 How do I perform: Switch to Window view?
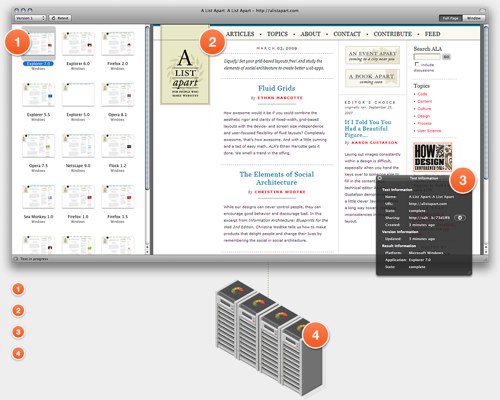point(474,18)
